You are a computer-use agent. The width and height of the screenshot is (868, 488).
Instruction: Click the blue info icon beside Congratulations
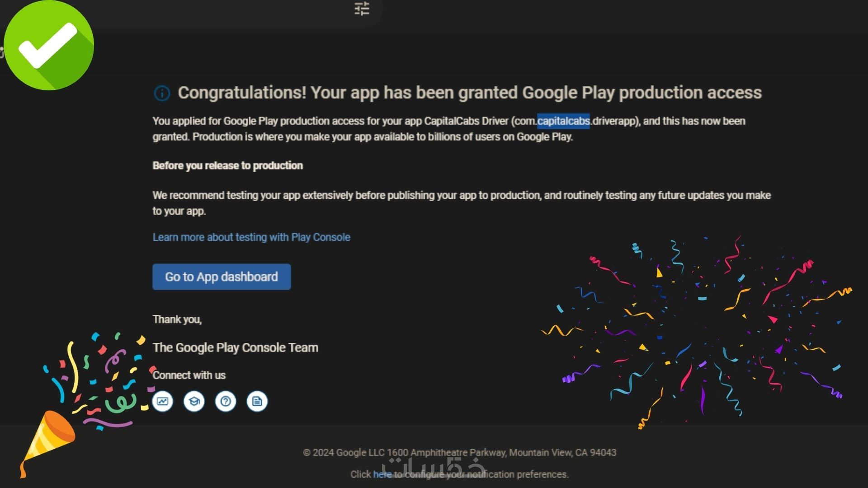[162, 93]
